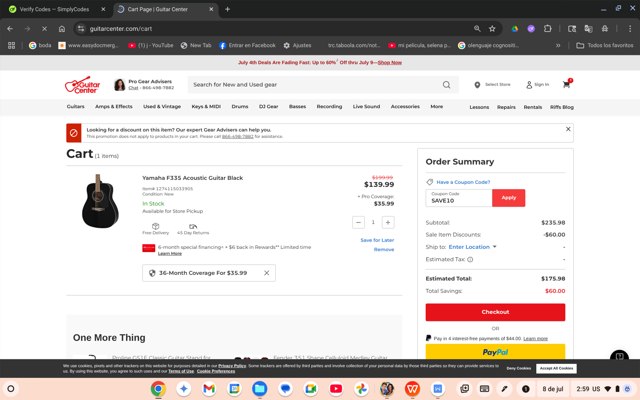This screenshot has height=400, width=640.
Task: Click the Yamaha F335 guitar thumbnail
Action: tap(100, 201)
